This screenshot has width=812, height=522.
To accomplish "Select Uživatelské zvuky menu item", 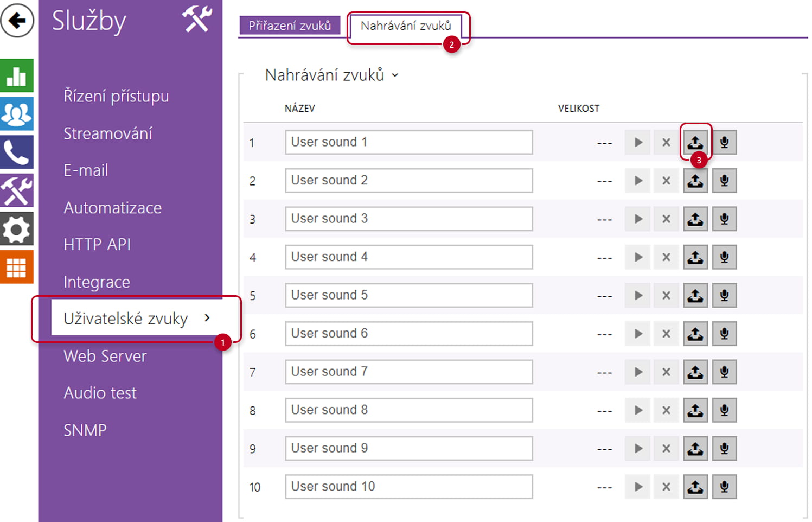I will (x=137, y=319).
